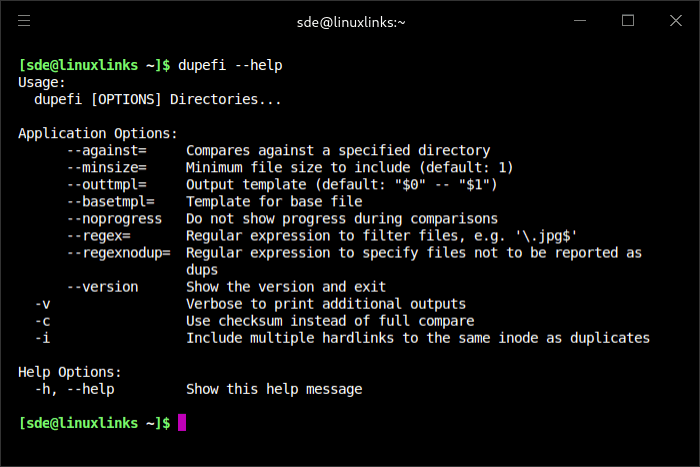Click the 'Application Options:' heading
The height and width of the screenshot is (467, 700).
[98, 133]
